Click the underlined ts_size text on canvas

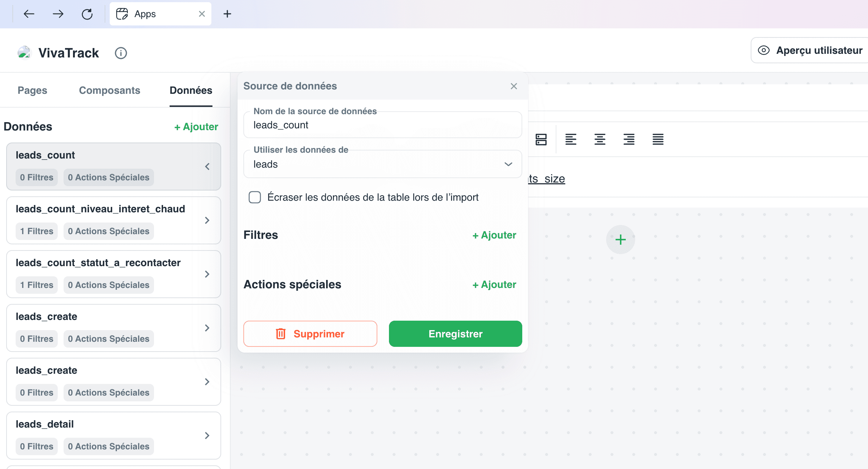coord(547,179)
